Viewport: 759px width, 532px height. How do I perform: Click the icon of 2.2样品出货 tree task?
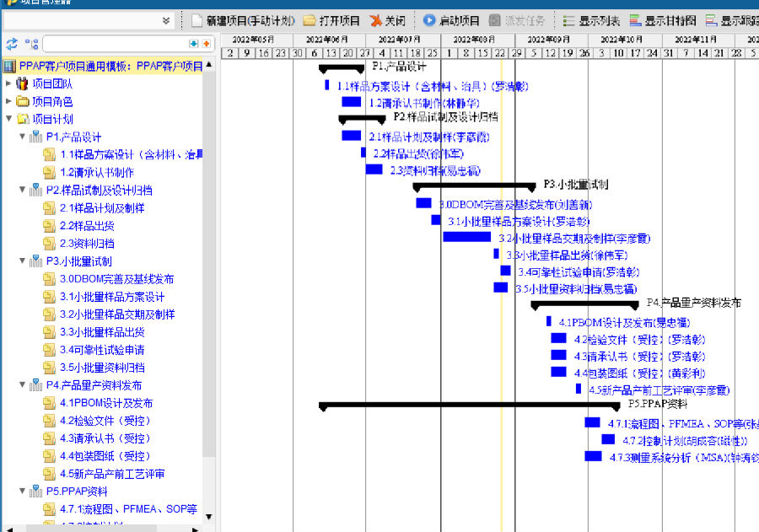tap(50, 226)
